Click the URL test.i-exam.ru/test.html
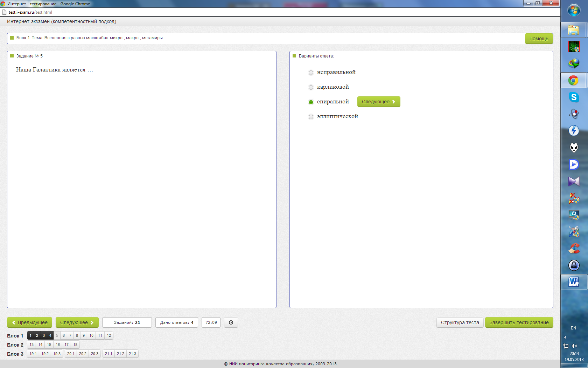The image size is (588, 368). 30,12
